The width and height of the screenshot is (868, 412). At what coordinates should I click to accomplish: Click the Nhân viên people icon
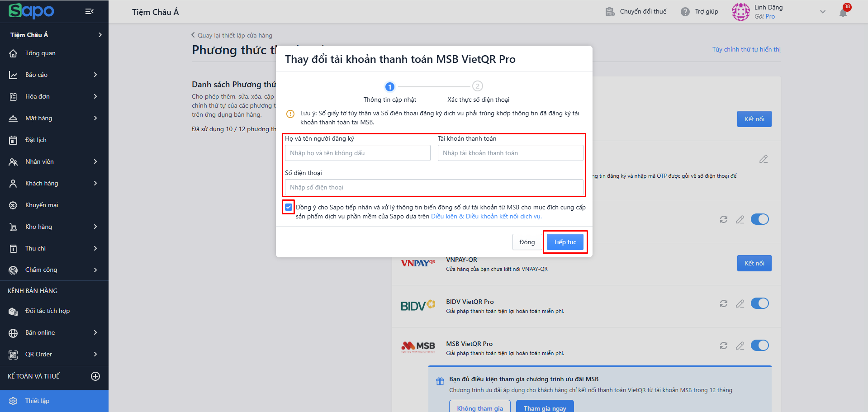point(13,162)
